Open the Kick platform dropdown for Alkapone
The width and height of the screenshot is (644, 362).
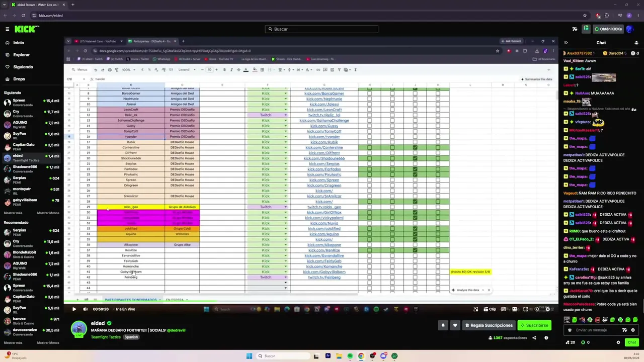[286, 245]
